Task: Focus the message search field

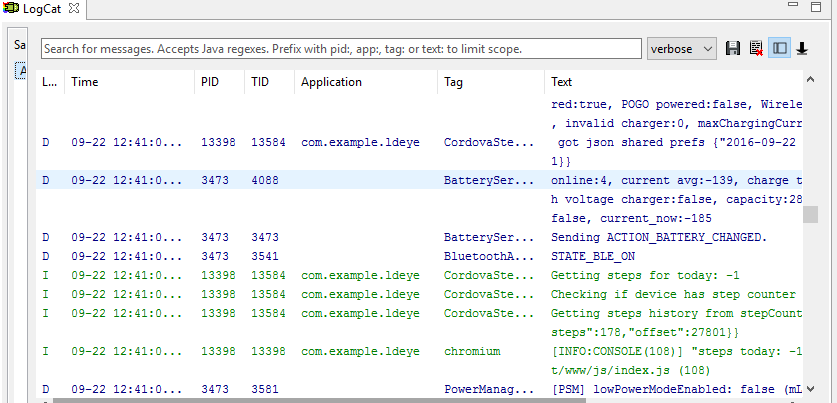Action: point(341,49)
